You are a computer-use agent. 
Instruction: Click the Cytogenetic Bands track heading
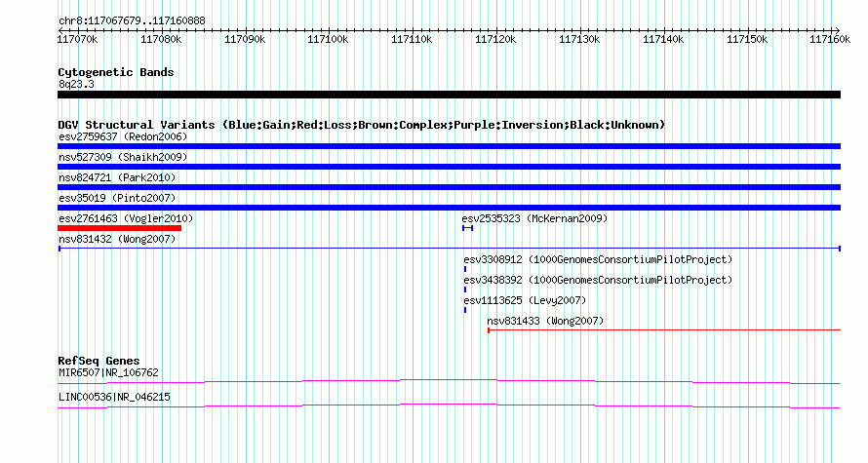(116, 72)
